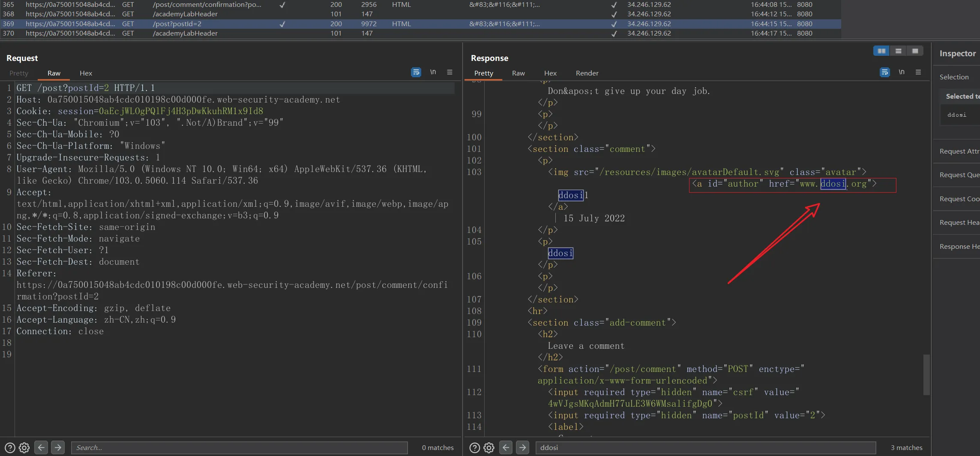The width and height of the screenshot is (980, 456).
Task: Go to next match in Request search
Action: pos(58,447)
